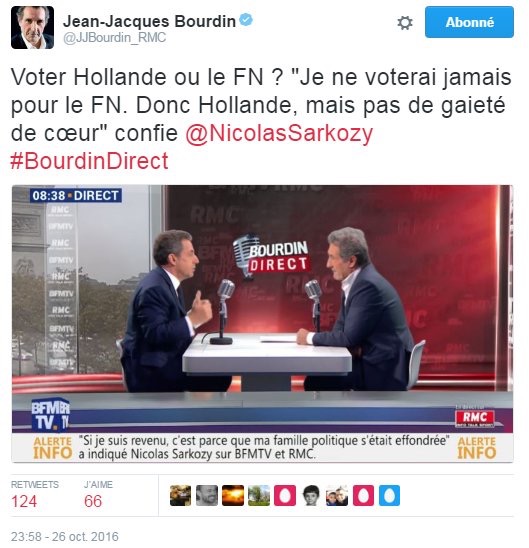529x548 pixels.
Task: Click the blue verified badge icon
Action: [246, 20]
